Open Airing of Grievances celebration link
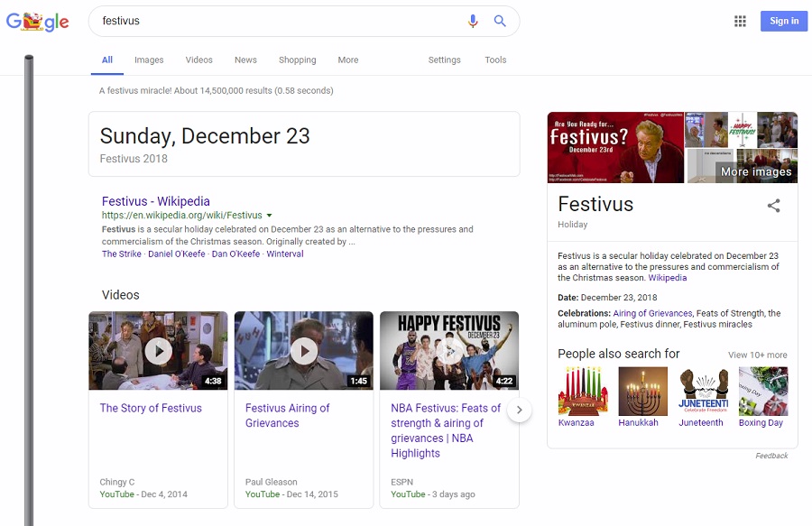Screen dimensions: 812x526 (652, 314)
